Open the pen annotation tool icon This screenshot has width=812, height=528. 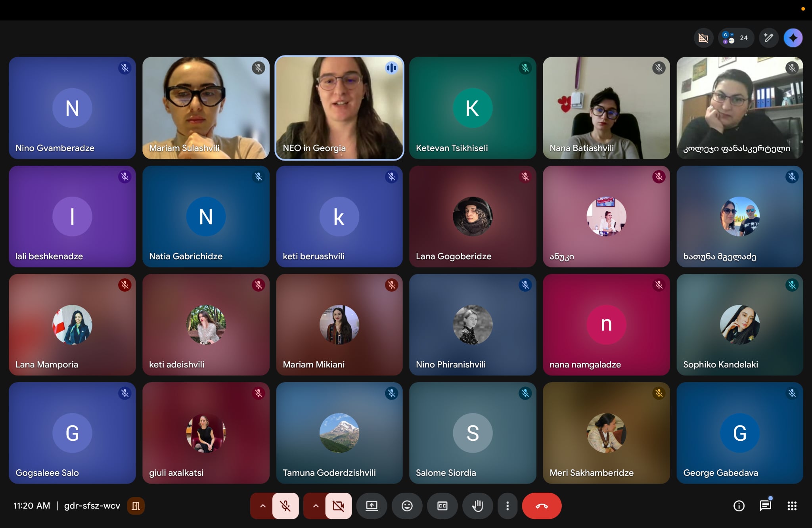click(768, 38)
